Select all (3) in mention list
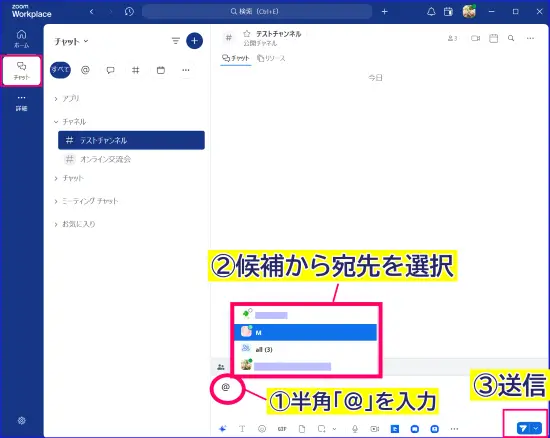This screenshot has height=438, width=550. [306, 349]
